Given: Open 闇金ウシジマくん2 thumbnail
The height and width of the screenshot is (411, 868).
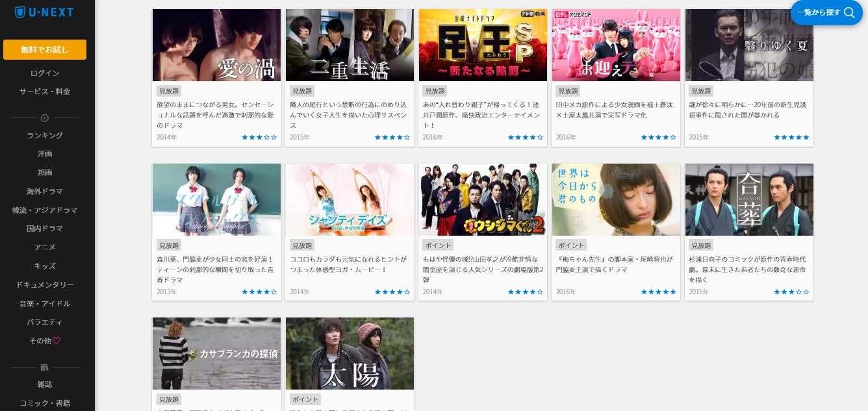Looking at the screenshot, I should (x=483, y=199).
